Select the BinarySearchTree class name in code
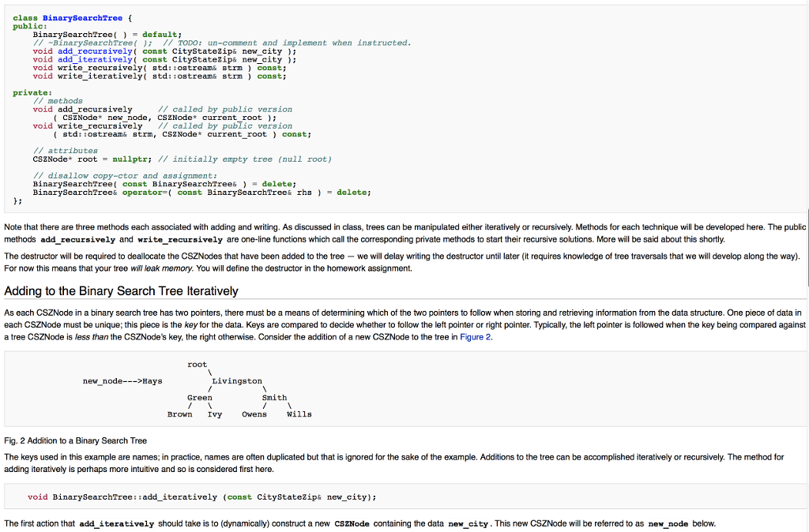 coord(83,17)
